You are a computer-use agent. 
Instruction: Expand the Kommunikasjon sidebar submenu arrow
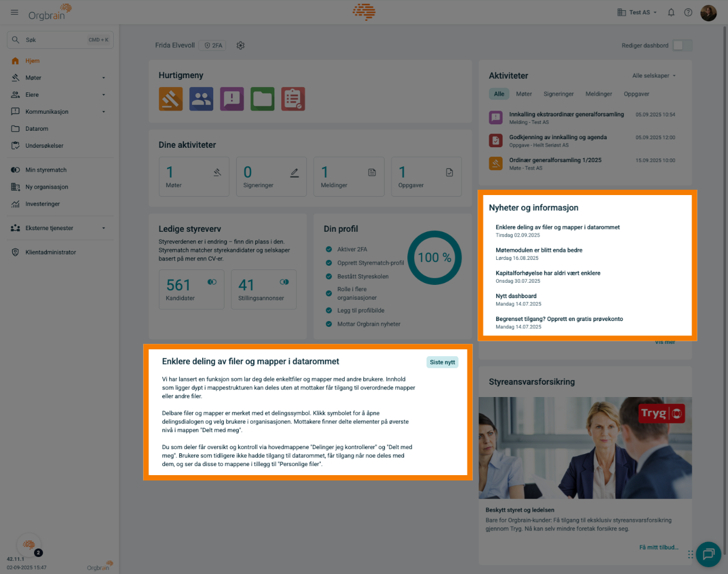pos(104,112)
